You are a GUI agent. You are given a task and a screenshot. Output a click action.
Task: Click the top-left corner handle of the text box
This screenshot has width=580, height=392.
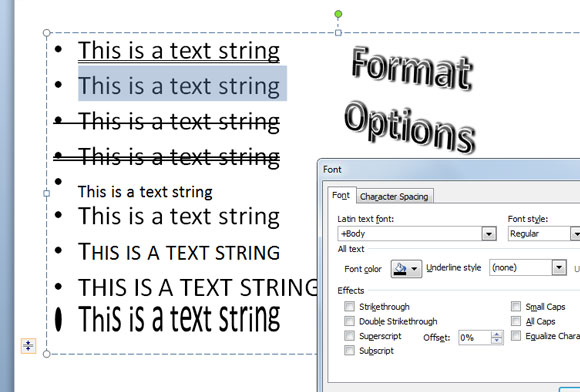click(x=47, y=33)
